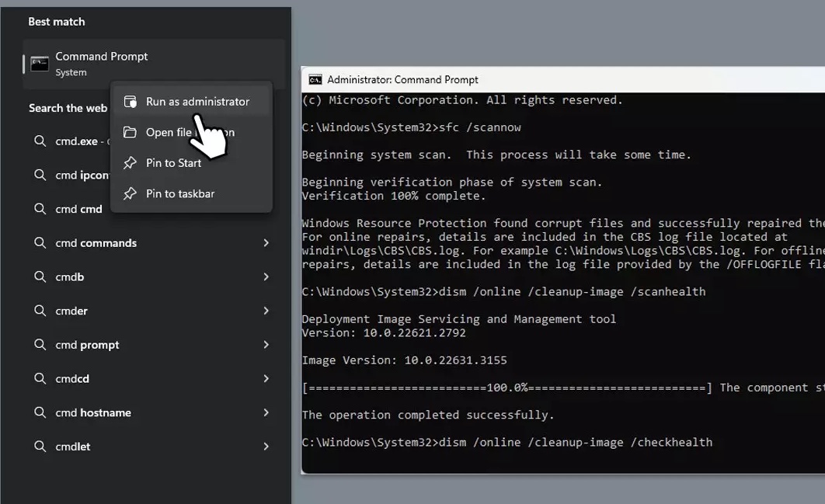Click the folder icon beside Open file location
Screen dimensions: 825x504
[x=132, y=132]
